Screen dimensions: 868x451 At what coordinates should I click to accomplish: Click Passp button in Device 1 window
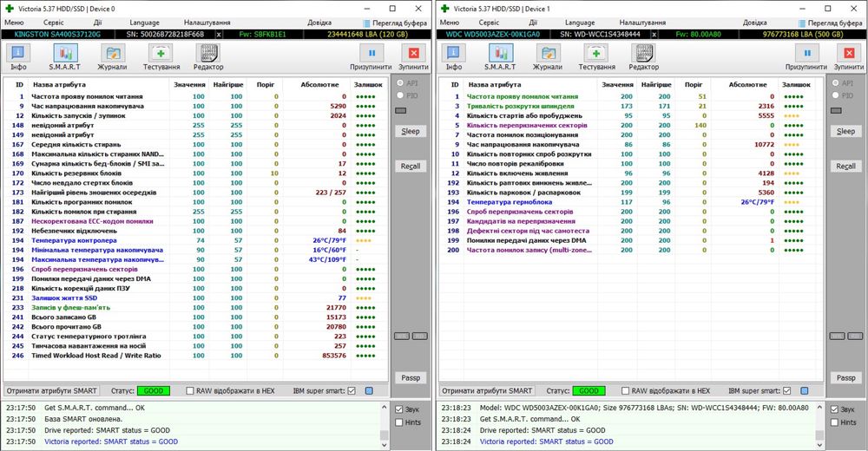coord(845,378)
